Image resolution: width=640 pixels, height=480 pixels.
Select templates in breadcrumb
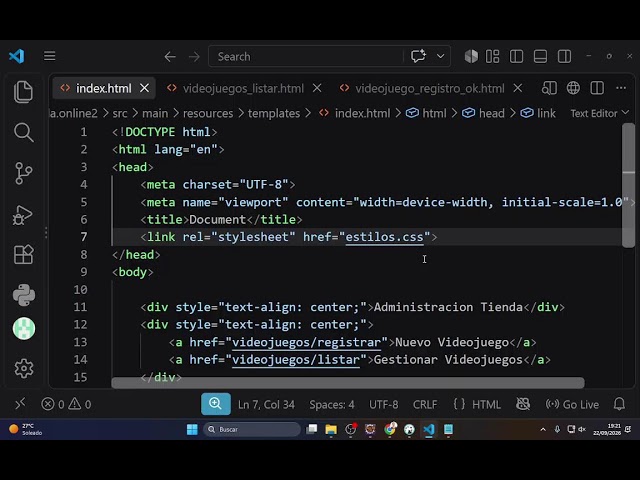274,113
